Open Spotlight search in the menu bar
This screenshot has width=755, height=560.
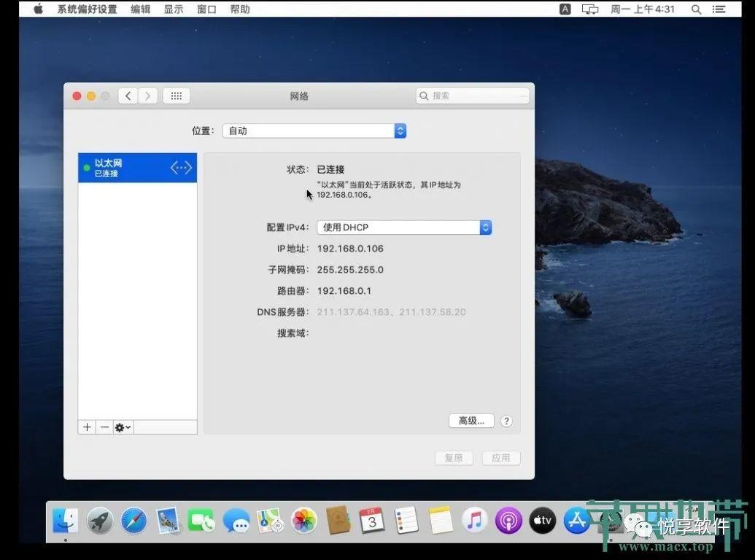point(696,9)
